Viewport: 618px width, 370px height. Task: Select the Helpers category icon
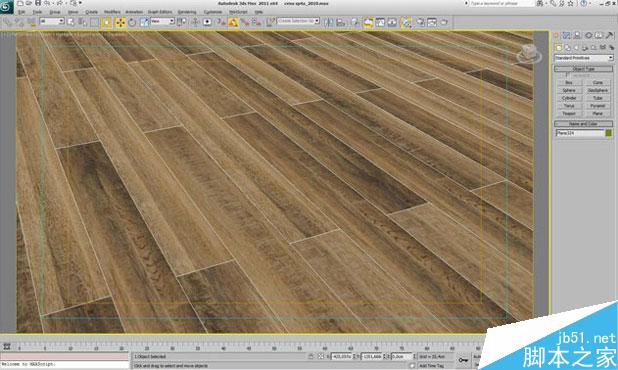tap(594, 48)
